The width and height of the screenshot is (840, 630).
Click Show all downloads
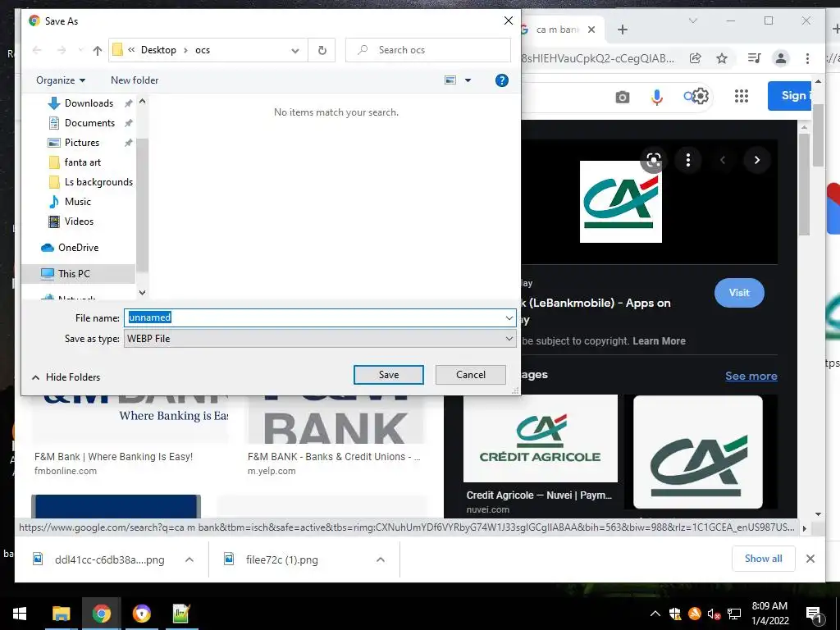[764, 559]
